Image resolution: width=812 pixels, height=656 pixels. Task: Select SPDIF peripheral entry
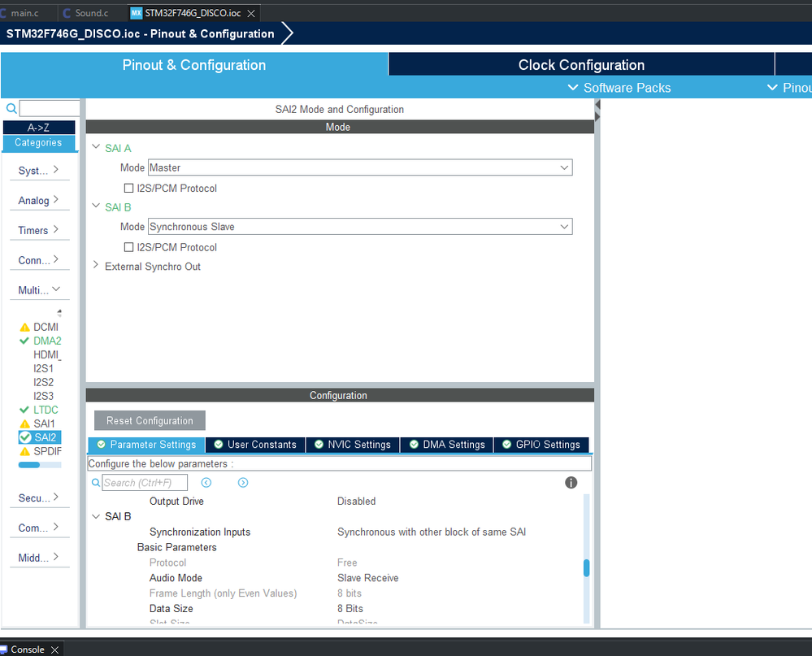[48, 451]
